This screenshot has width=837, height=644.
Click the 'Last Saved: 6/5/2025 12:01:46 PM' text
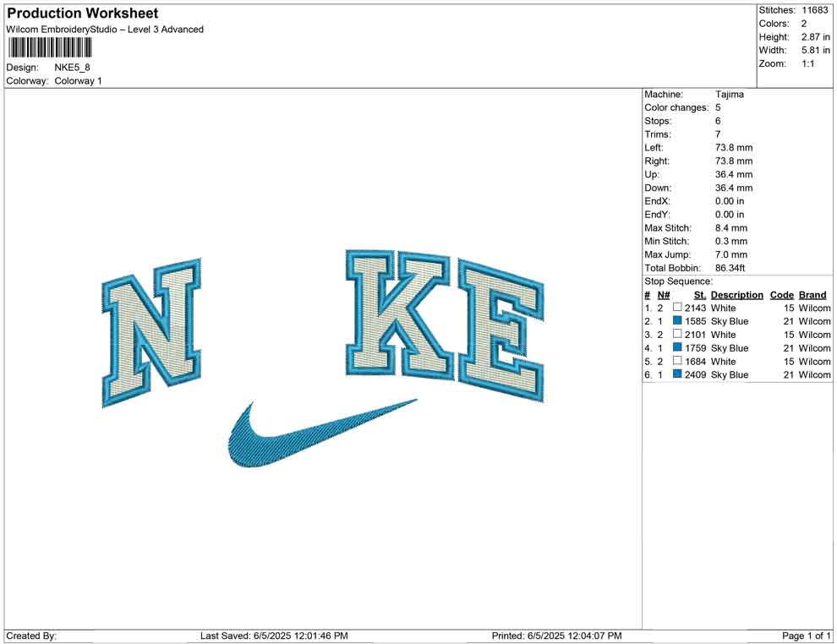click(x=274, y=636)
